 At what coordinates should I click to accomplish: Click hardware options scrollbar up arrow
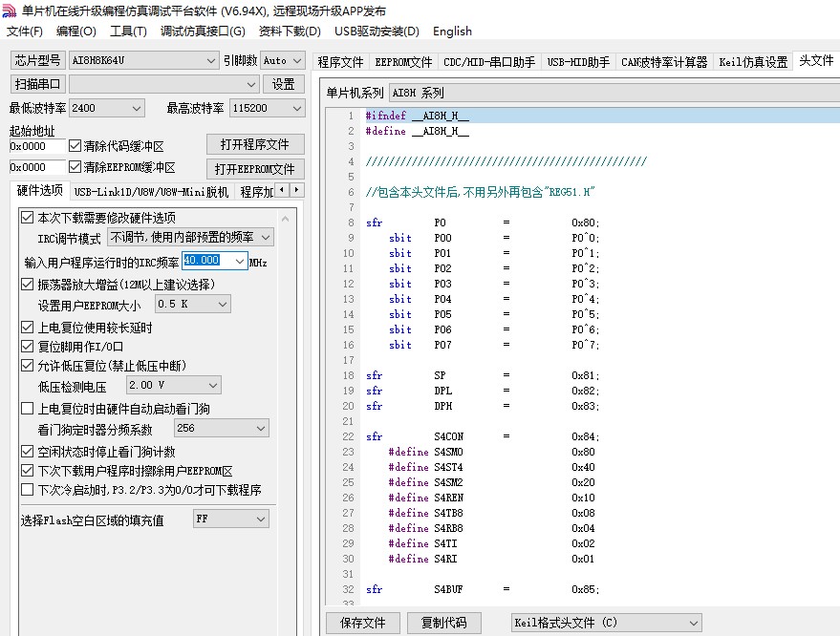(286, 219)
